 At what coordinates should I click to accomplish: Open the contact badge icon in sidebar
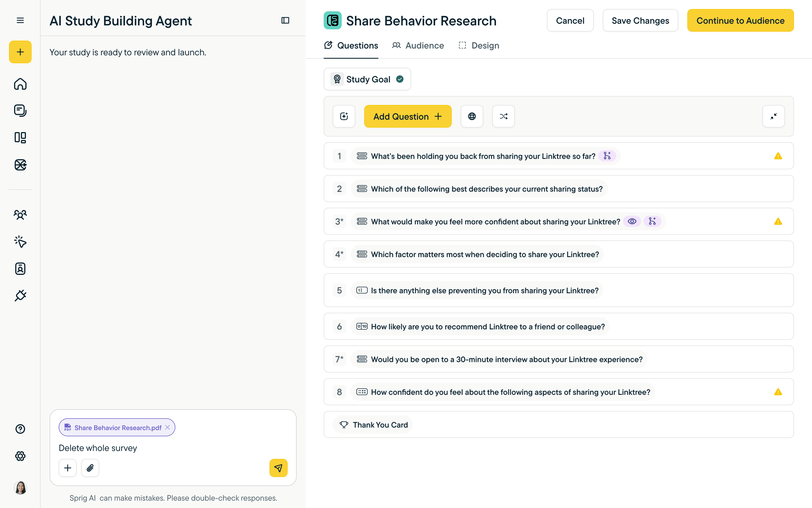(20, 269)
